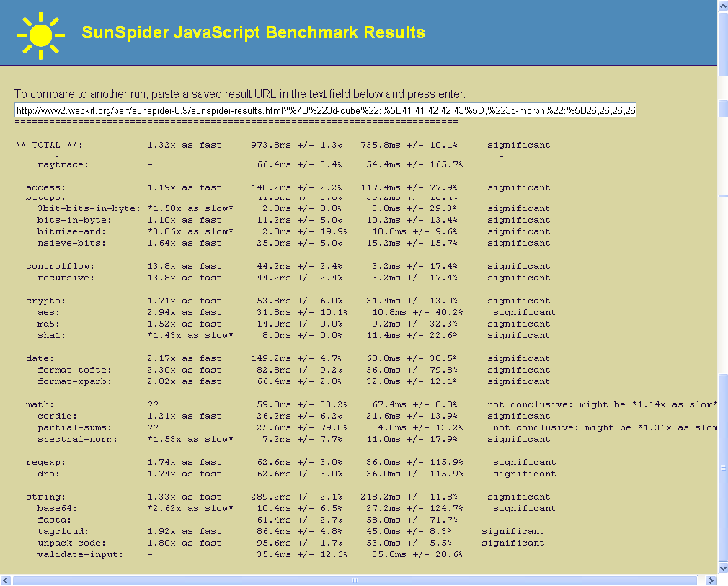Click the saved result URL text field

pyautogui.click(x=325, y=110)
